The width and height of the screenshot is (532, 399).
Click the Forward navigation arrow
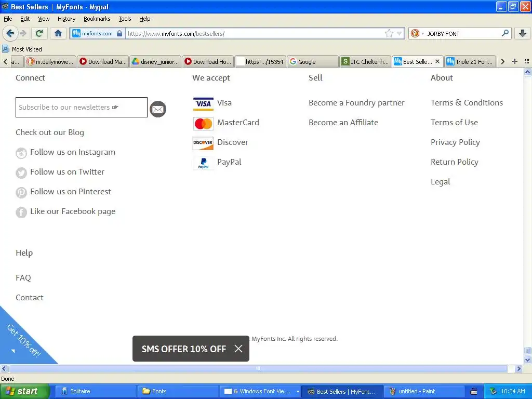[x=23, y=33]
